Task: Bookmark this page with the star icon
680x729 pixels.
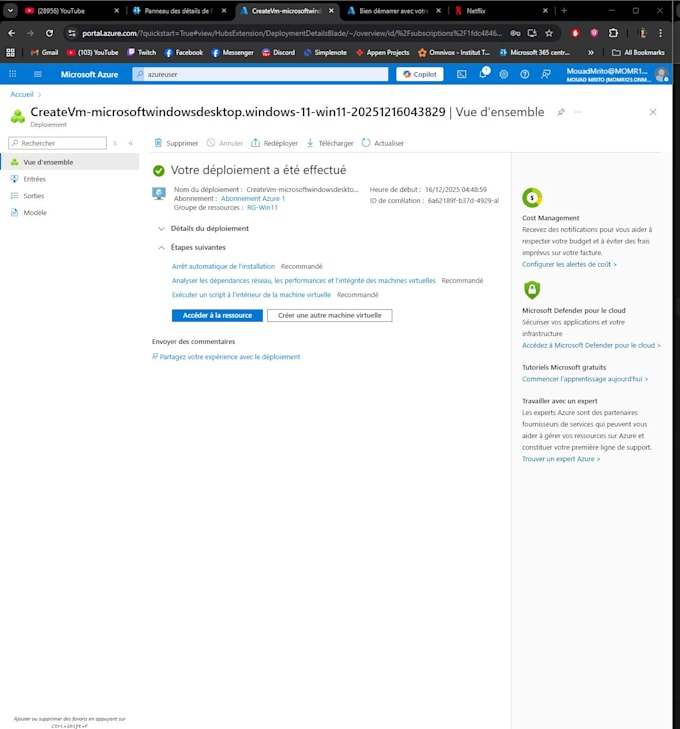Action: [549, 33]
